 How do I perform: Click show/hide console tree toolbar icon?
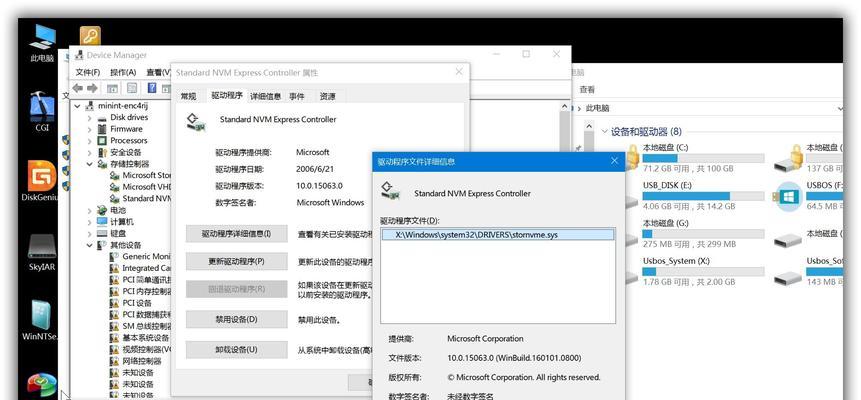(x=112, y=88)
